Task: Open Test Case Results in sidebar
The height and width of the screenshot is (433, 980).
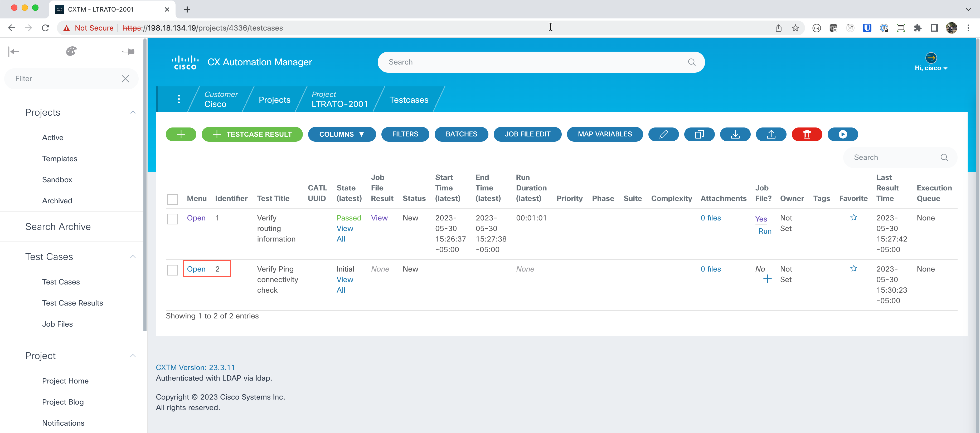Action: tap(73, 303)
